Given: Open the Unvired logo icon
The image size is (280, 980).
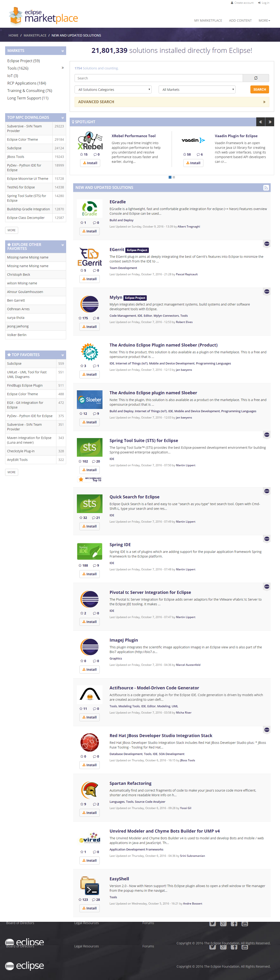Looking at the screenshot, I should [x=90, y=838].
